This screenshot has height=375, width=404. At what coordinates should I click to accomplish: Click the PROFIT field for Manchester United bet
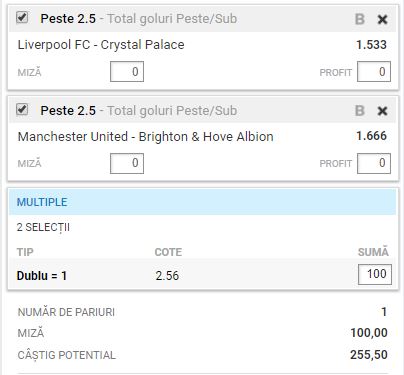point(374,163)
